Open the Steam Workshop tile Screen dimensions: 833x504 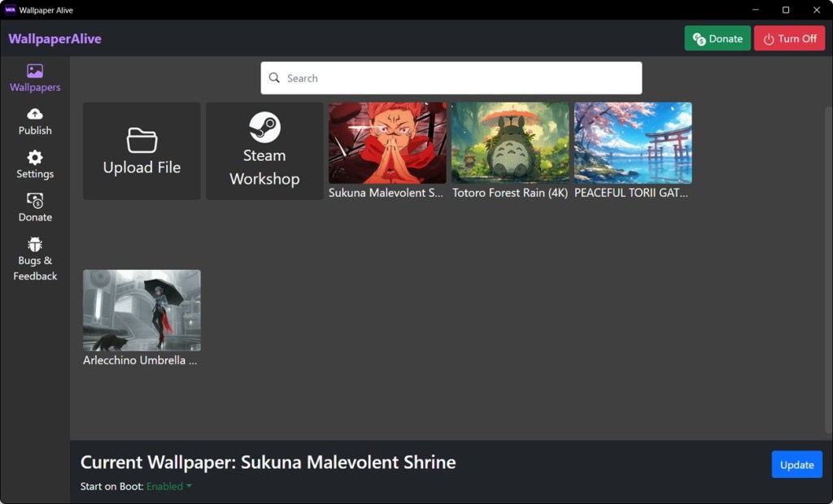coord(264,151)
